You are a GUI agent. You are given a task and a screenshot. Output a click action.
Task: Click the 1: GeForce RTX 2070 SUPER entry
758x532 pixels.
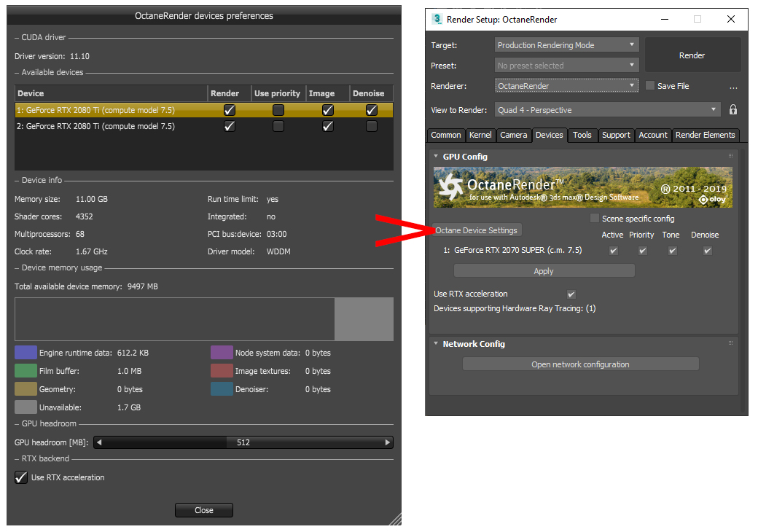pyautogui.click(x=512, y=250)
